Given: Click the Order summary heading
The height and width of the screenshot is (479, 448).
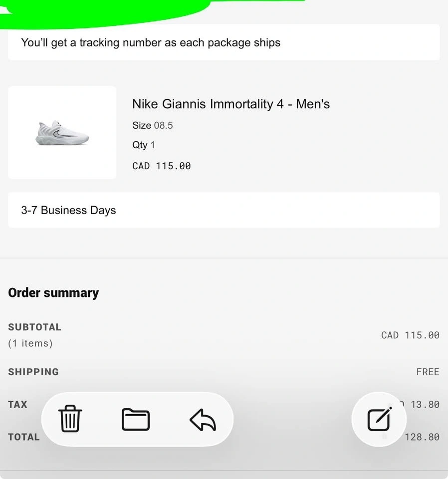Looking at the screenshot, I should pos(53,292).
